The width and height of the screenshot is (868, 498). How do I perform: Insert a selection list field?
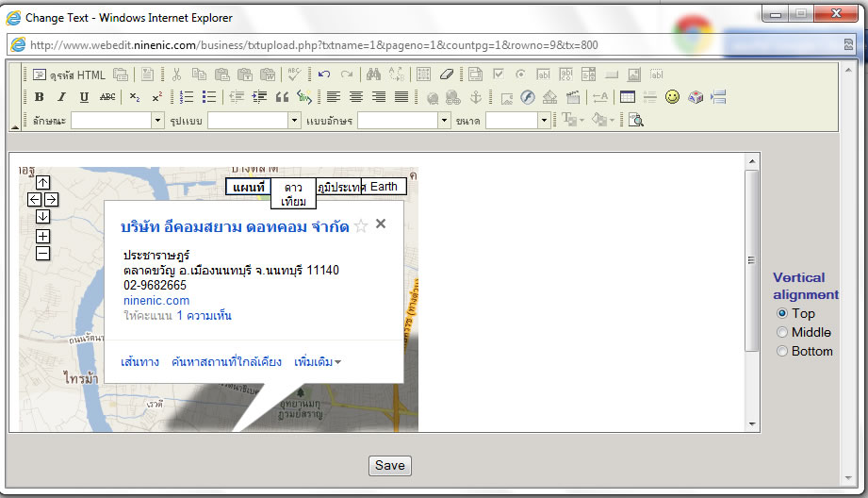click(x=588, y=75)
